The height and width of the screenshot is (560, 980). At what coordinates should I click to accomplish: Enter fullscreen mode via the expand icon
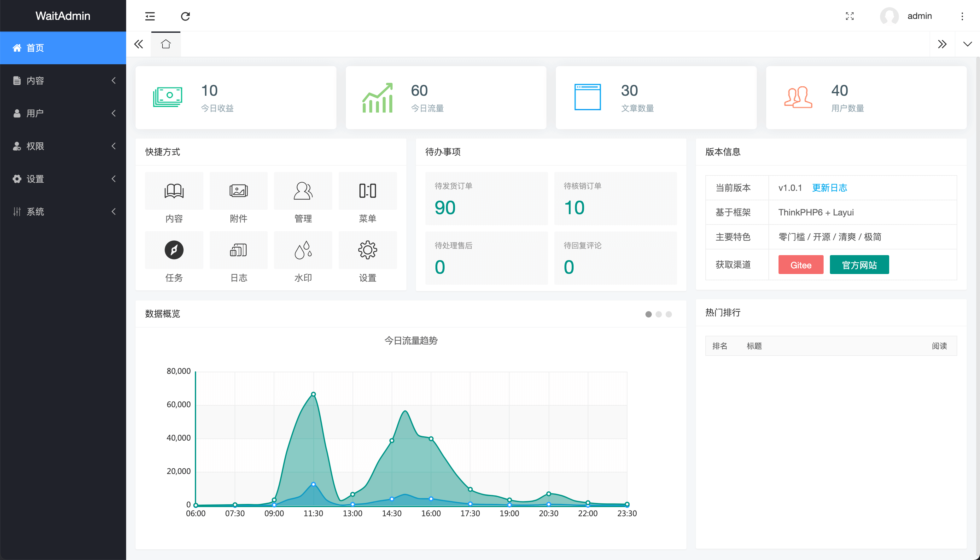(850, 16)
